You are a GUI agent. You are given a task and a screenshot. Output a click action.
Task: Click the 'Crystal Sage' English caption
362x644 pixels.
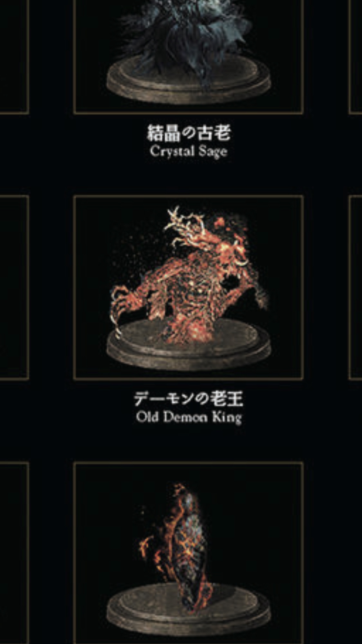(x=189, y=152)
